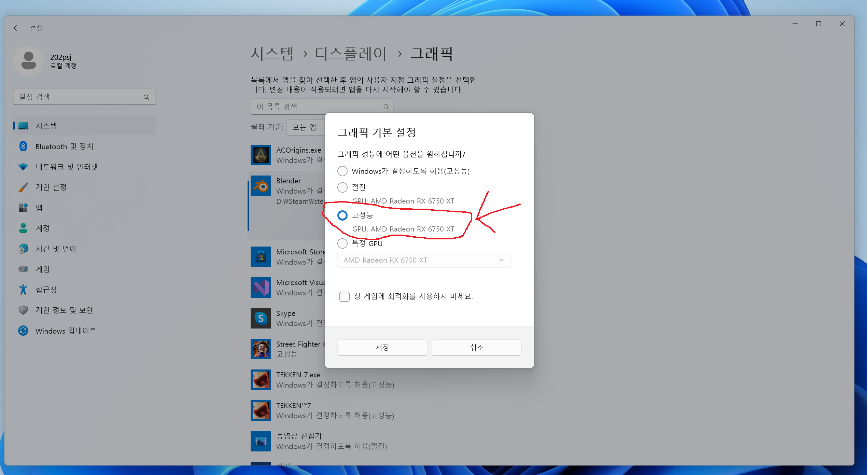This screenshot has width=868, height=475.
Task: Select 'Windows가 결정하도록 허용' radio option
Action: point(342,171)
